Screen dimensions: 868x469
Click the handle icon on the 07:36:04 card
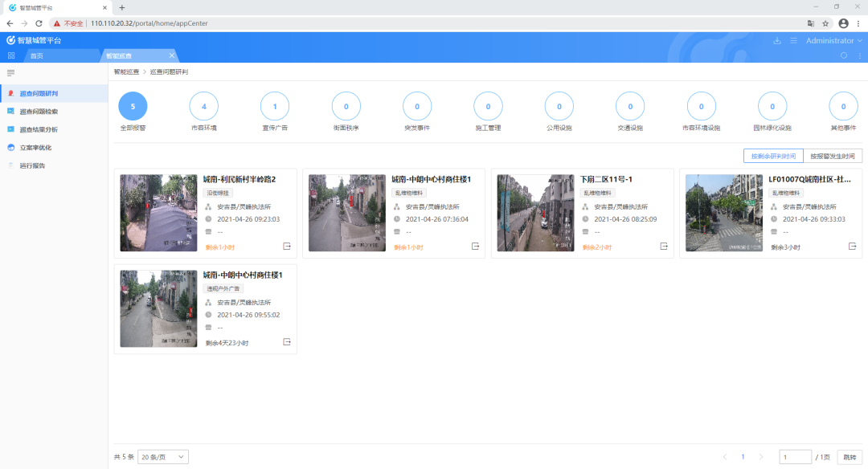(x=475, y=246)
